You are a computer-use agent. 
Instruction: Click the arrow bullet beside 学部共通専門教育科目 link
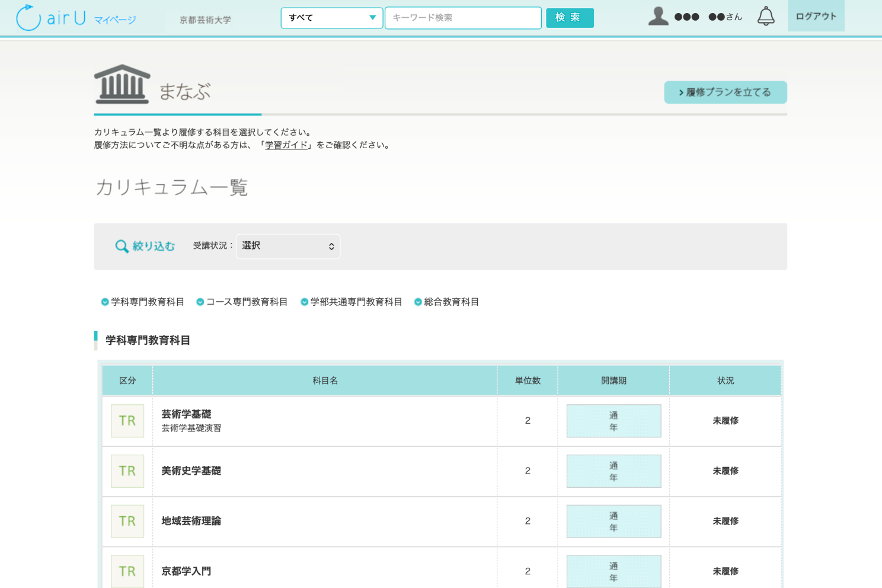pos(305,302)
